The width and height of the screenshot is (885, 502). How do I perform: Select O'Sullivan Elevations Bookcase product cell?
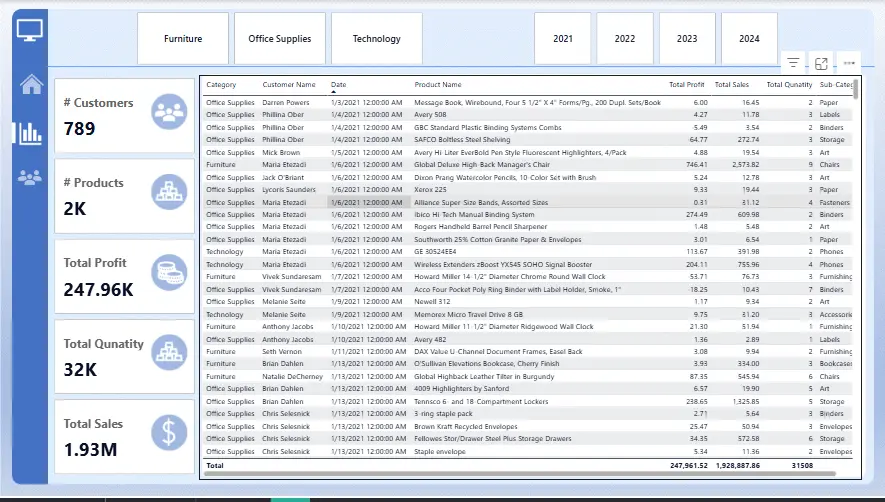(x=487, y=364)
